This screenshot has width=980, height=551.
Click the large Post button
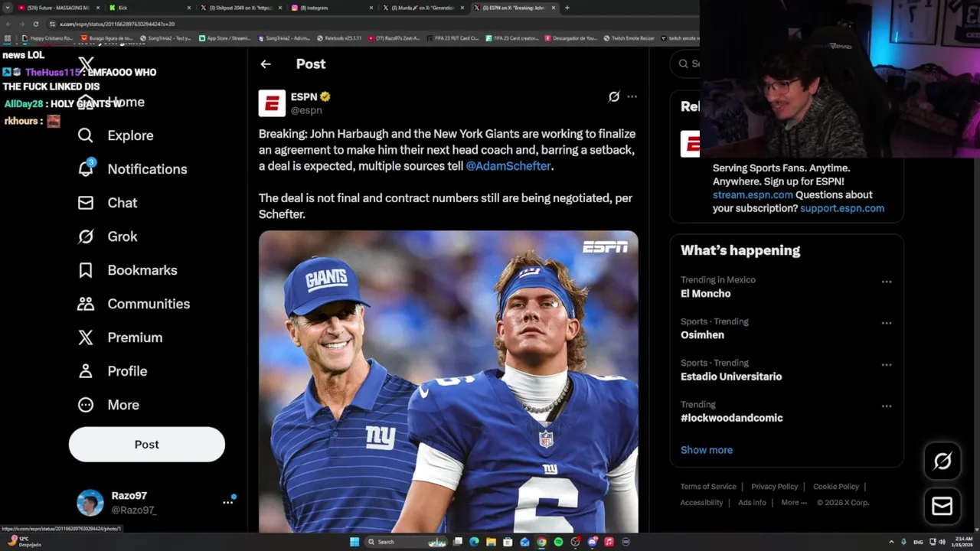[147, 445]
